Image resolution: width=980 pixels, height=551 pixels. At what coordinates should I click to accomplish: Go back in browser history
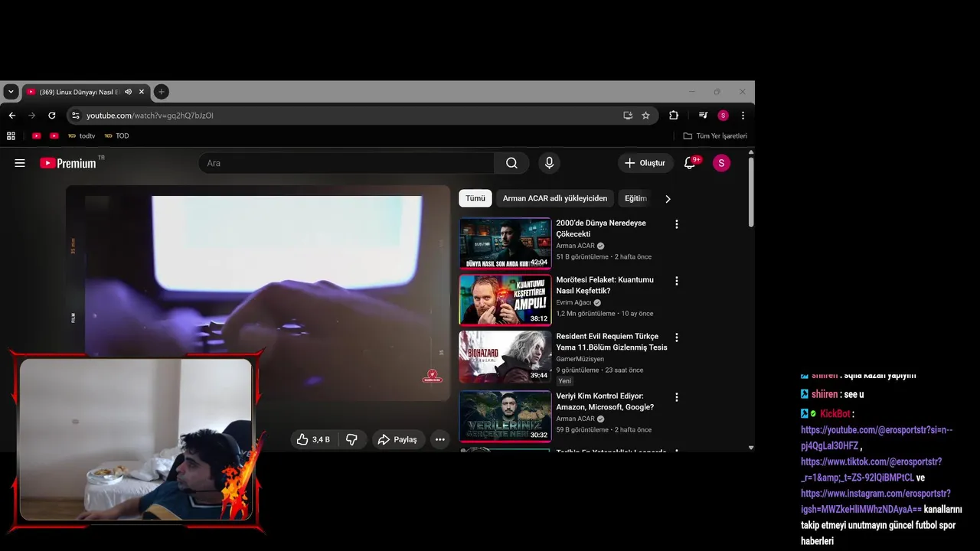tap(12, 116)
